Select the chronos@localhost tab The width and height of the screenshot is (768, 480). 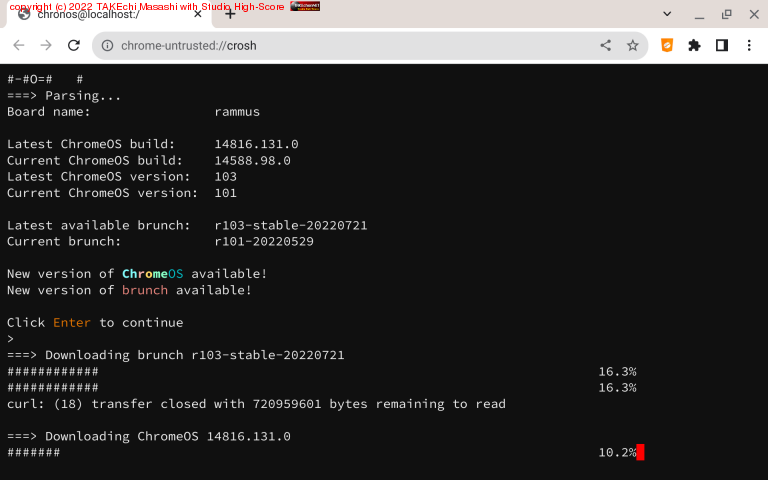click(x=100, y=15)
